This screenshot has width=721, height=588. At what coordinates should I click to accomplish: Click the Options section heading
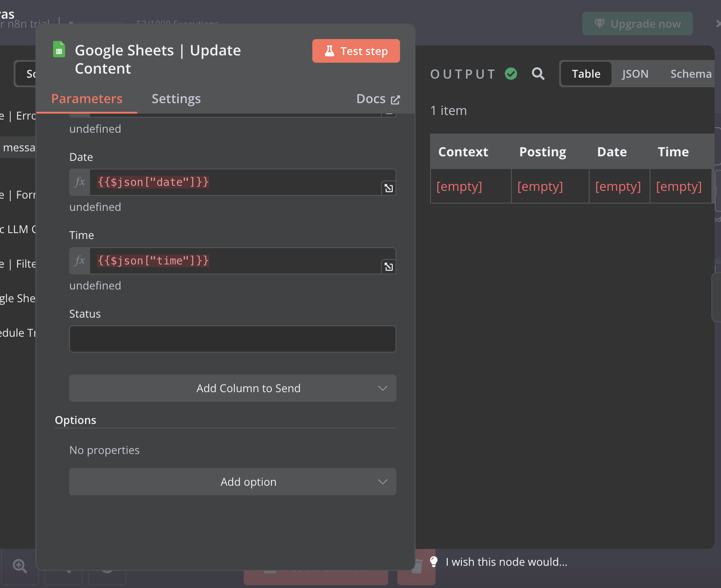(75, 420)
